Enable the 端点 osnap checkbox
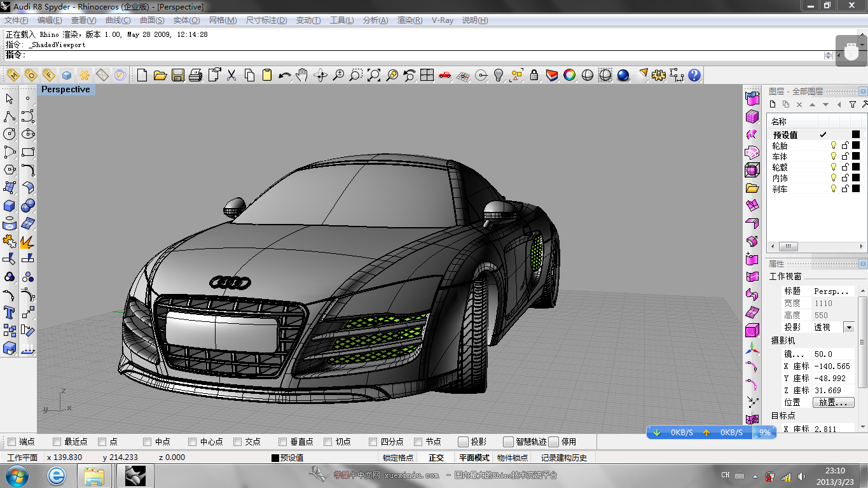Screen dimensions: 868x488 coord(11,442)
